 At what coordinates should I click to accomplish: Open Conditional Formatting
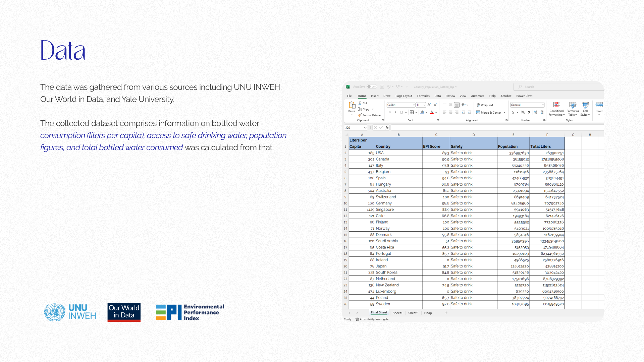pos(556,109)
